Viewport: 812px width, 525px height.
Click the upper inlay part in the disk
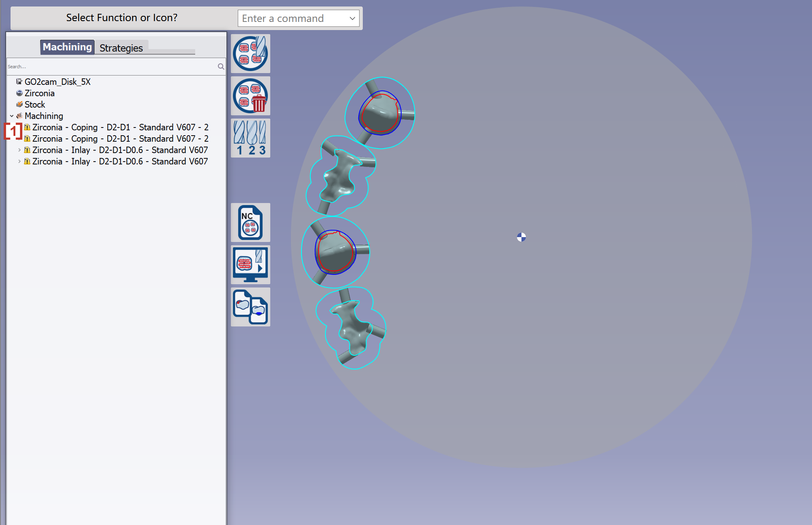tap(341, 177)
